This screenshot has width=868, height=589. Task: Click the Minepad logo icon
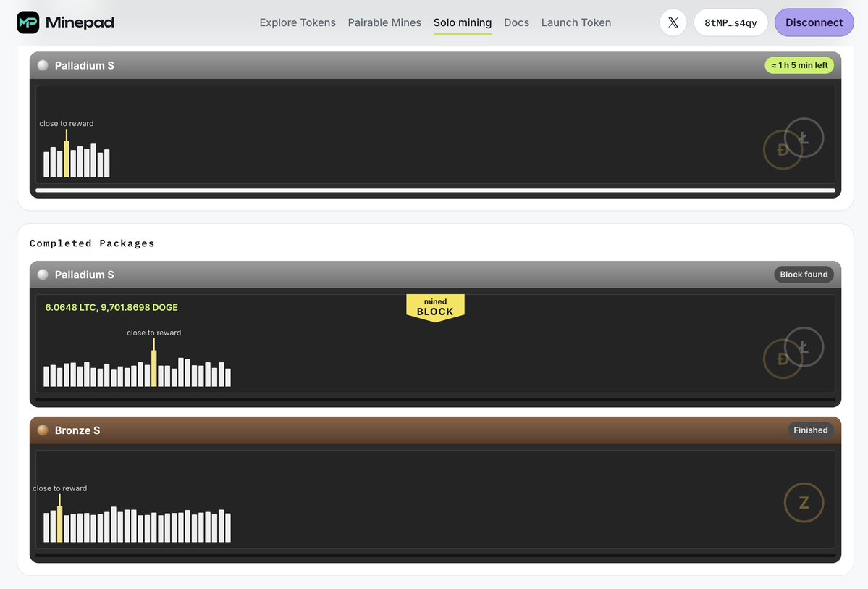28,22
